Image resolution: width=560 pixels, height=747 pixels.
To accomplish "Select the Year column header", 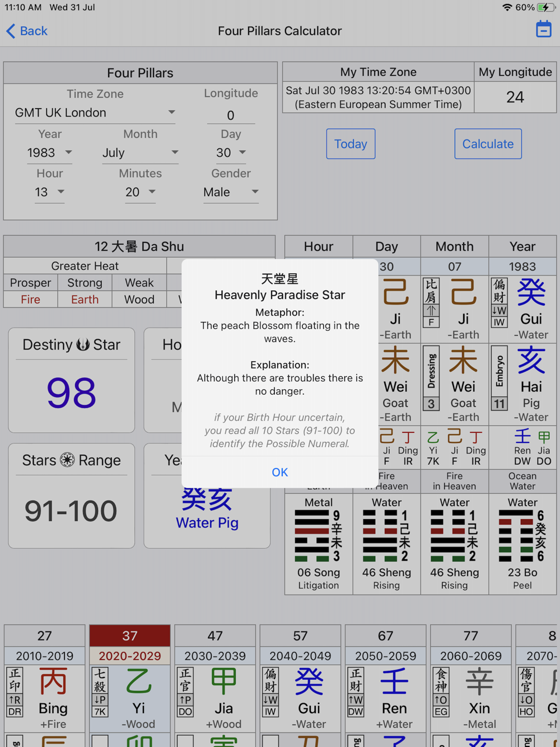I will [522, 246].
